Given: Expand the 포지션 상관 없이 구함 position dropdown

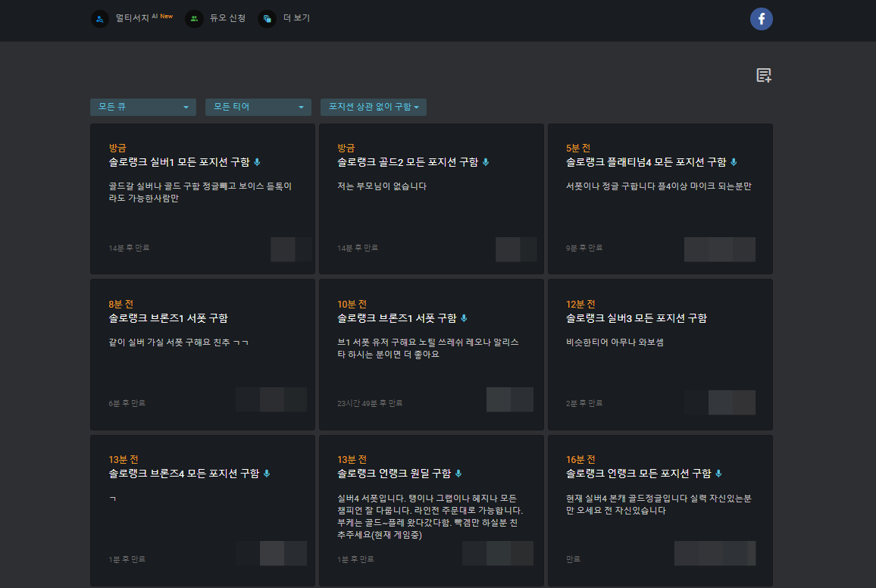Looking at the screenshot, I should click(373, 107).
